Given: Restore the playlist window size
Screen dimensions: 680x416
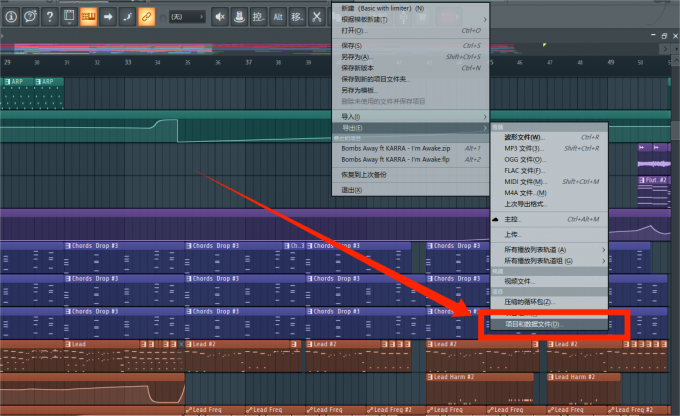Looking at the screenshot, I should coord(664,36).
